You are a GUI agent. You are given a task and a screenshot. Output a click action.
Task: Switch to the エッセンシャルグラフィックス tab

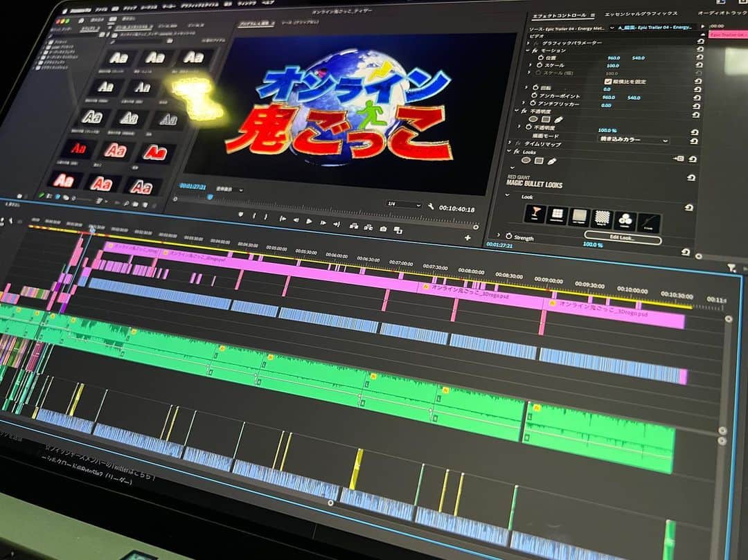641,14
